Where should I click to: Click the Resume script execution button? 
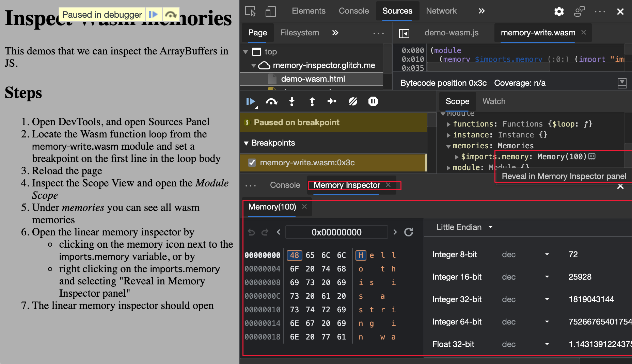tap(251, 101)
